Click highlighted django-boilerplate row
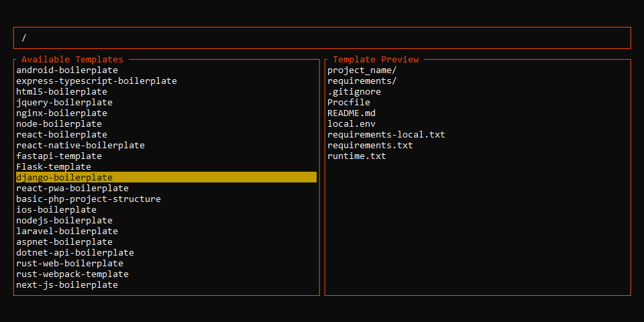This screenshot has width=644, height=322. [x=166, y=177]
